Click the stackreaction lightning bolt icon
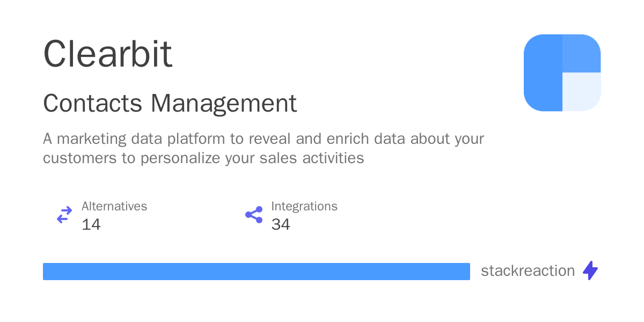The width and height of the screenshot is (644, 322). click(x=590, y=270)
